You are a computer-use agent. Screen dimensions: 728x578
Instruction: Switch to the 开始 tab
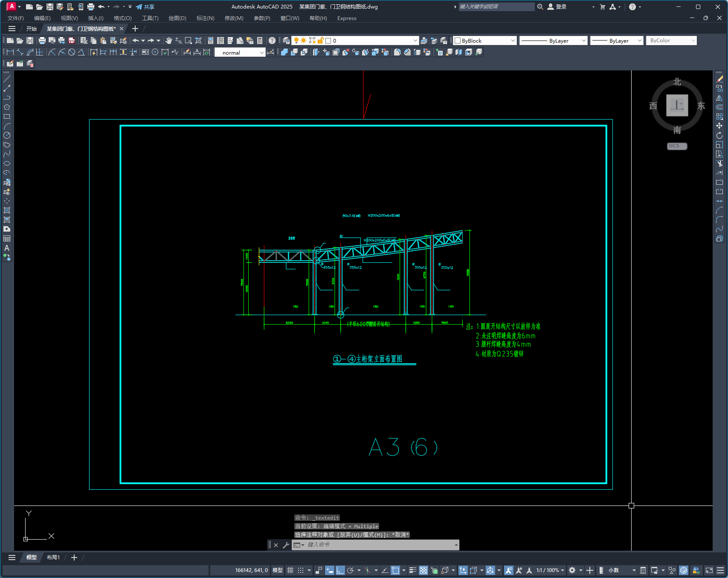point(32,29)
